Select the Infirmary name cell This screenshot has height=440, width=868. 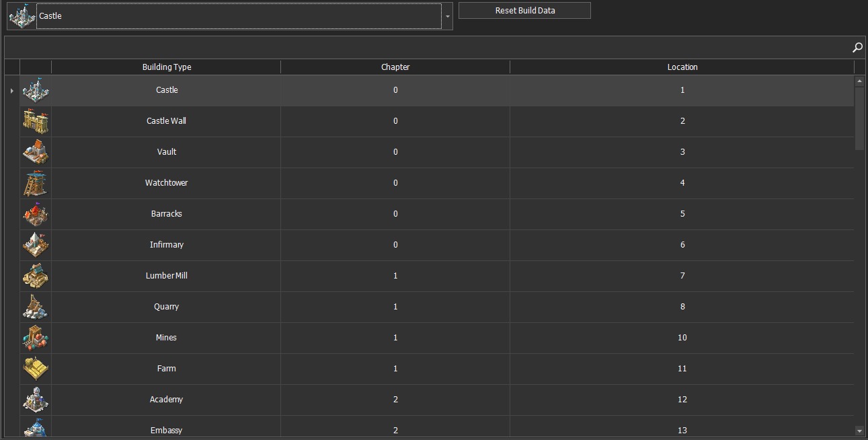[166, 245]
